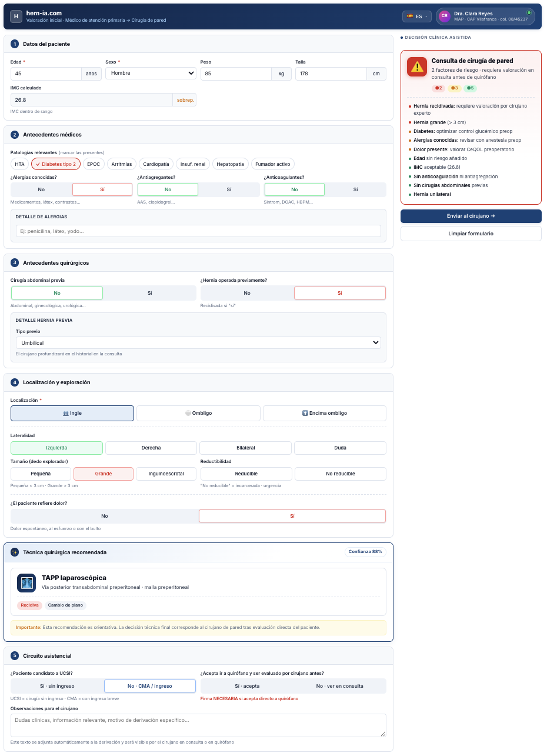Select the Encima ombligo location option

325,413
